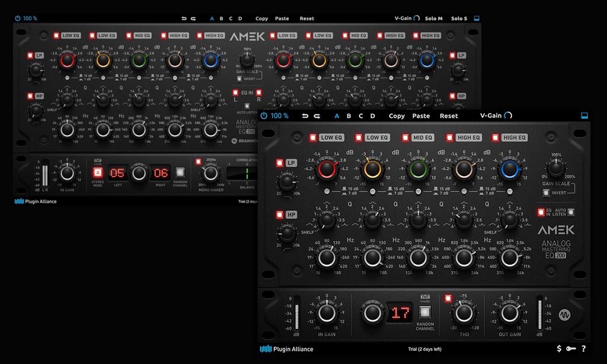Enable INVERT gain scale checkbox in front window
Viewport: 607px width, 364px height.
(546, 193)
